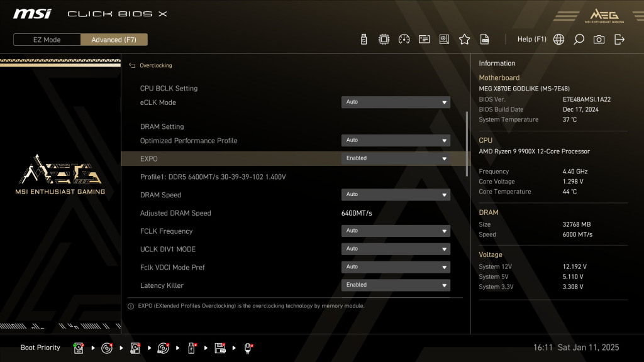
Task: Select USB floppy boot device icon
Action: [219, 348]
